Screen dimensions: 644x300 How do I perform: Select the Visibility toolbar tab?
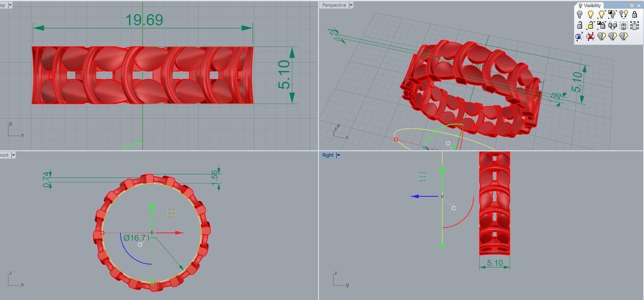(589, 5)
